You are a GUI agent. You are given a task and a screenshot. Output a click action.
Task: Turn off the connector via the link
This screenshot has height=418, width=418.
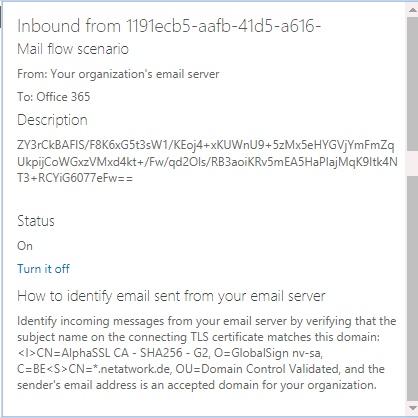point(43,269)
